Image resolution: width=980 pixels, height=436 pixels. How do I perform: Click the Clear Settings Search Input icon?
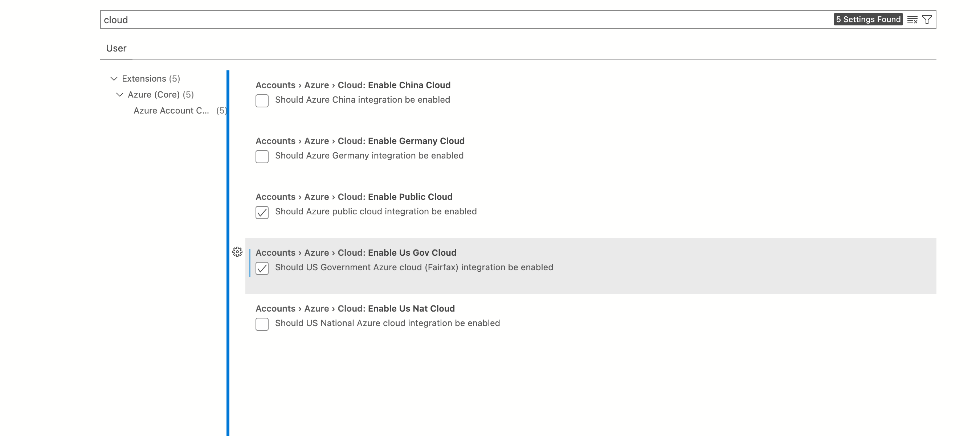pos(912,19)
